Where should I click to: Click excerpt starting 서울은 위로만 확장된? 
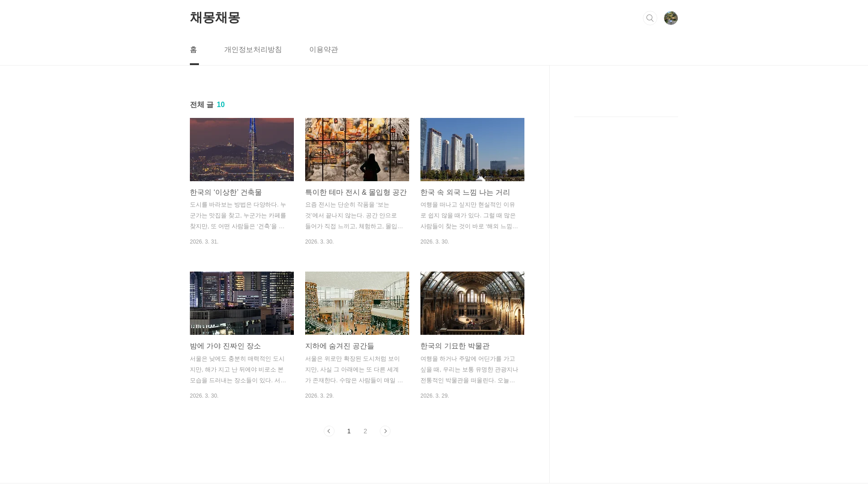tap(354, 370)
